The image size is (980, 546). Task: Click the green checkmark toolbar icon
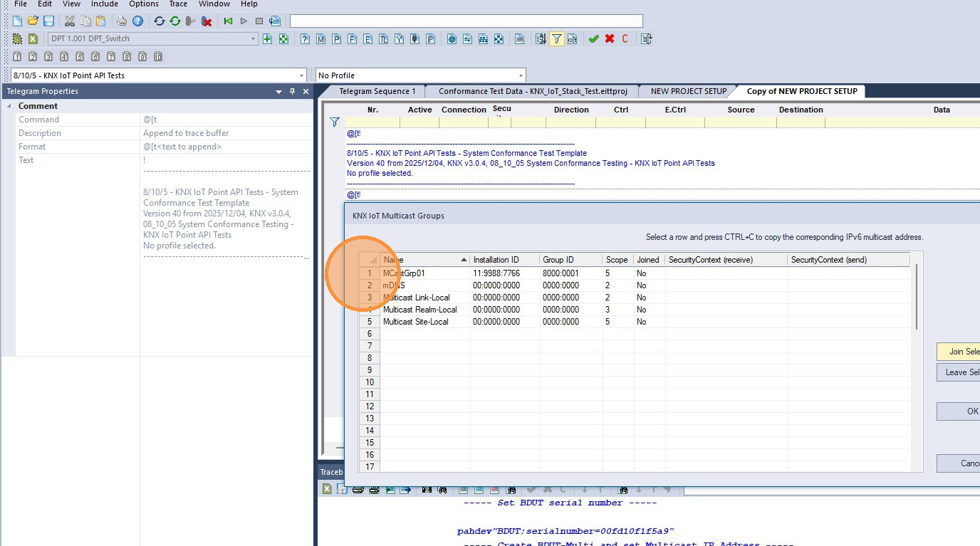(593, 39)
